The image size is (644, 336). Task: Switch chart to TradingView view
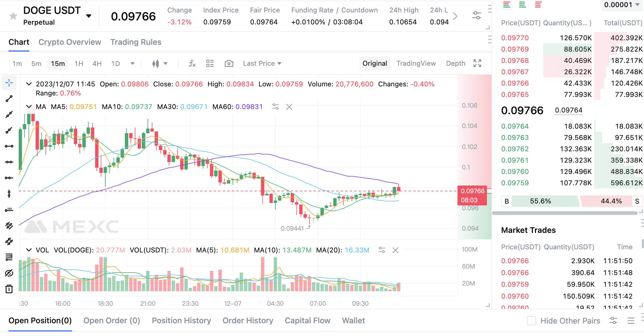tap(416, 63)
